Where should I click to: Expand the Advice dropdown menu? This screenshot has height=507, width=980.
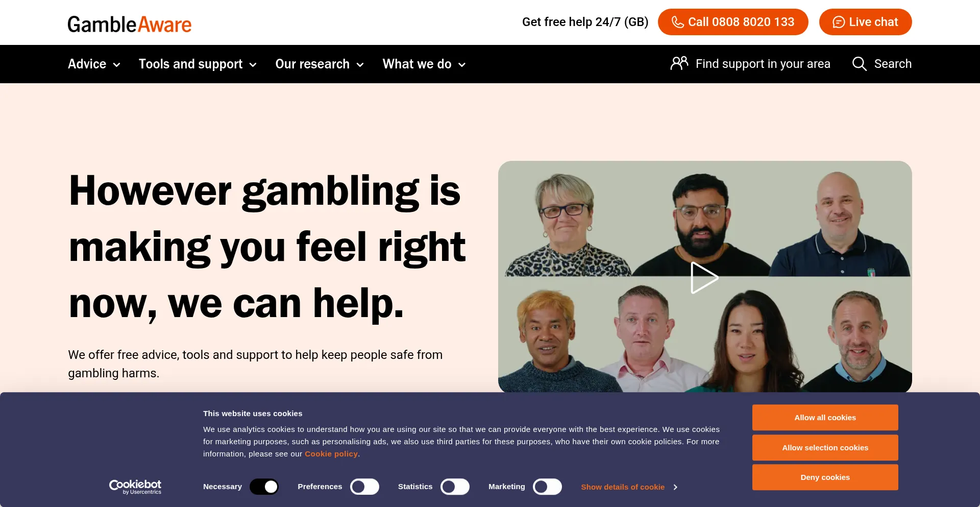pyautogui.click(x=94, y=64)
